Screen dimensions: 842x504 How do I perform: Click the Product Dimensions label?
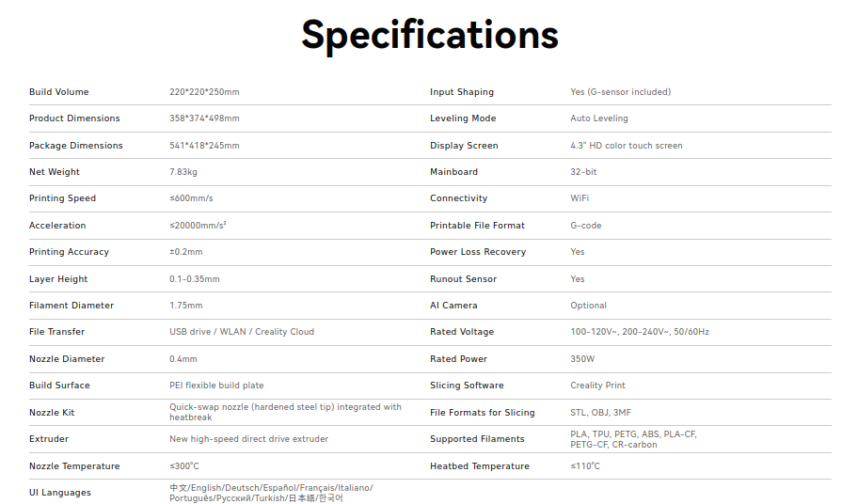point(74,118)
